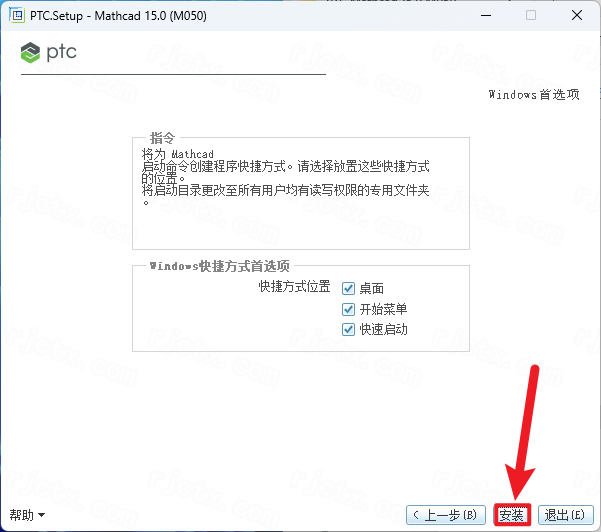Uncheck the 桌面 shortcut checkbox
Screen dimensions: 601x532
[x=349, y=288]
